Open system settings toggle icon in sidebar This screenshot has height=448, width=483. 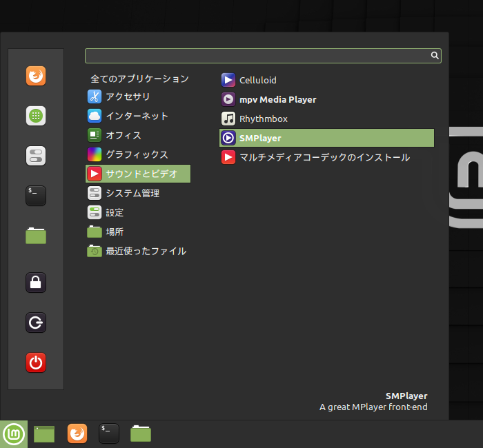point(36,156)
